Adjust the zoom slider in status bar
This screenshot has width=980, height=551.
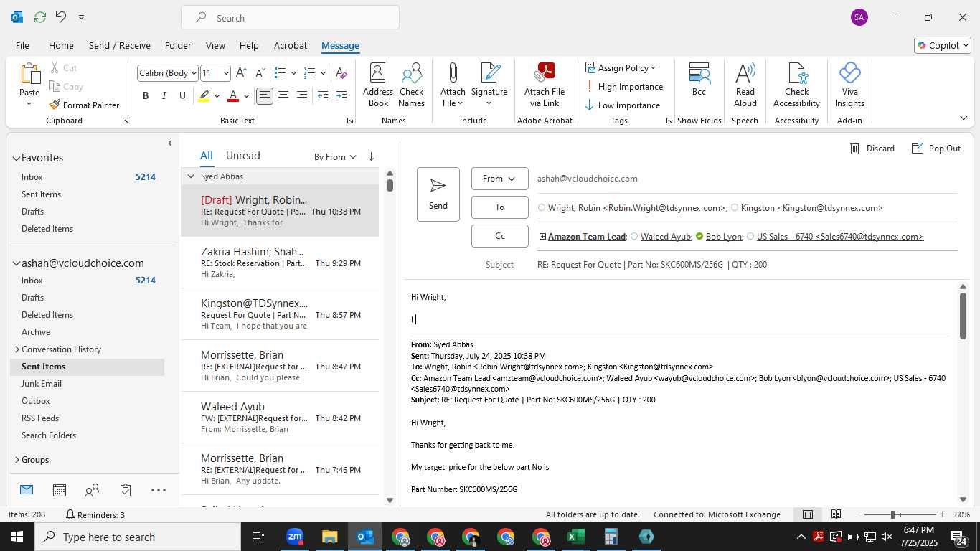click(892, 514)
